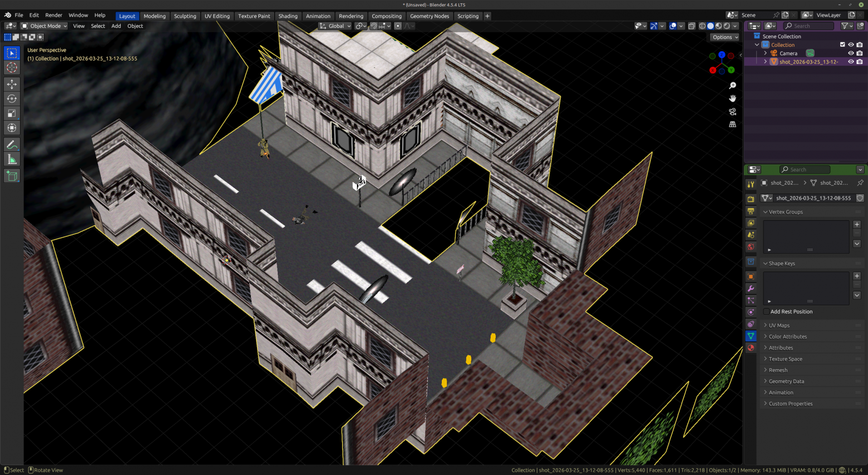This screenshot has height=475, width=868.
Task: Open the Material properties tab
Action: point(751,348)
